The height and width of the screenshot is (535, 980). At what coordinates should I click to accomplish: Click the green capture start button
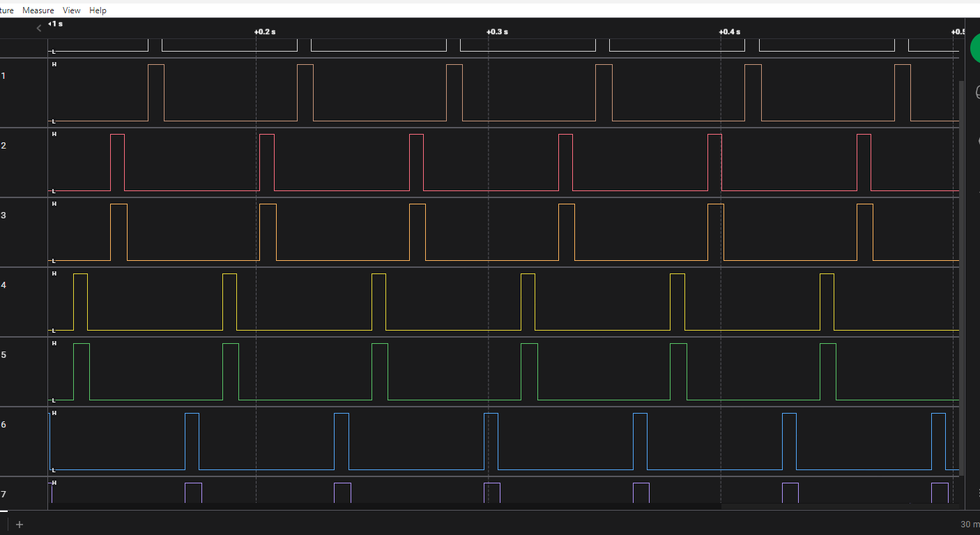point(974,48)
